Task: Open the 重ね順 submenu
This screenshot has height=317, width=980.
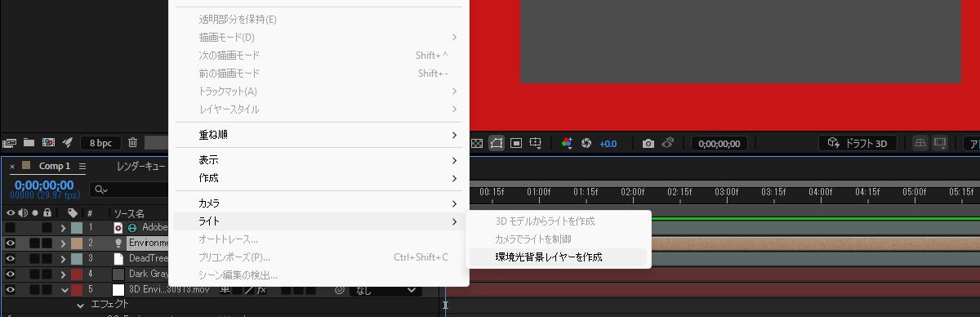Action: [x=318, y=135]
